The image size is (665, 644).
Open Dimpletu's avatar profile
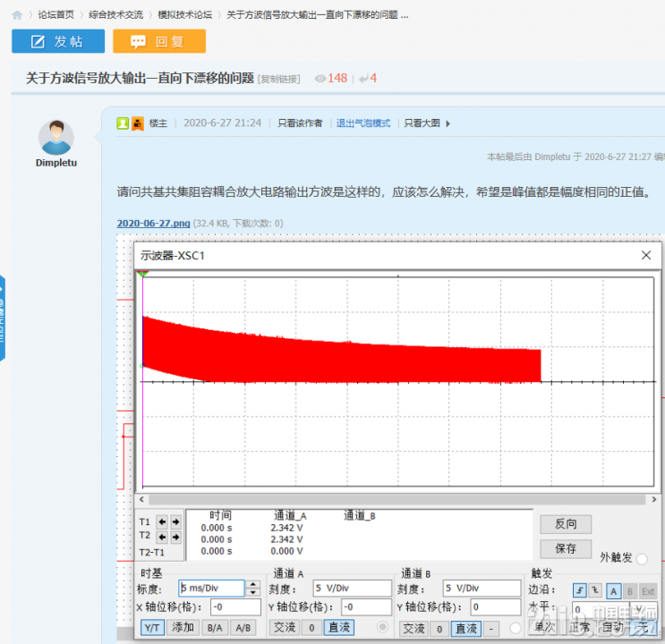tap(56, 138)
